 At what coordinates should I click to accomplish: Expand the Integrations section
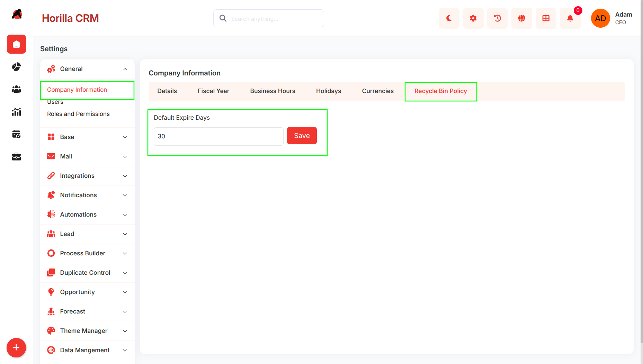coord(87,176)
